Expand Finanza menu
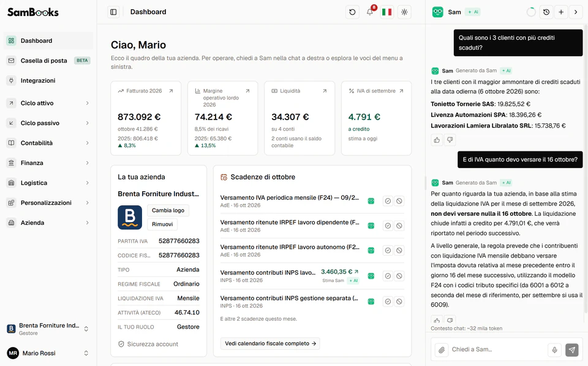The height and width of the screenshot is (366, 588). 48,163
